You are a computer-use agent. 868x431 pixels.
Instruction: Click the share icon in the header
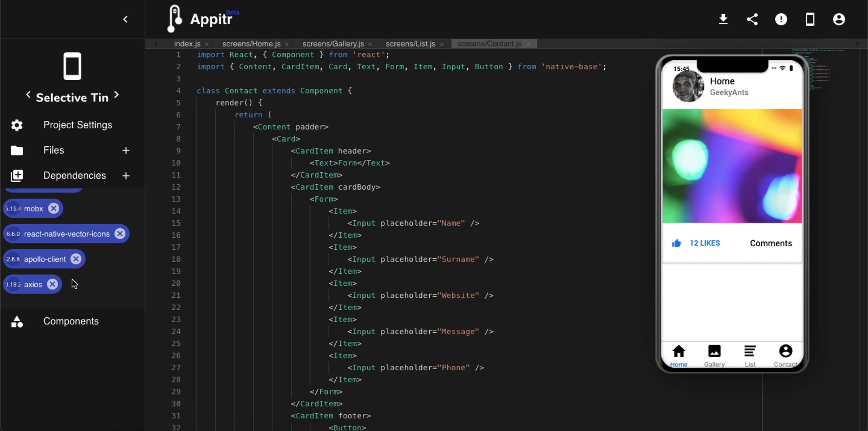(x=752, y=19)
